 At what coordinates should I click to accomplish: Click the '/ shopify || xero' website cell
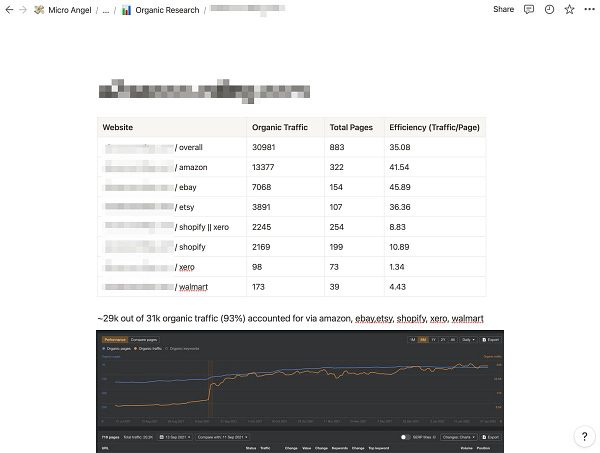pos(172,227)
